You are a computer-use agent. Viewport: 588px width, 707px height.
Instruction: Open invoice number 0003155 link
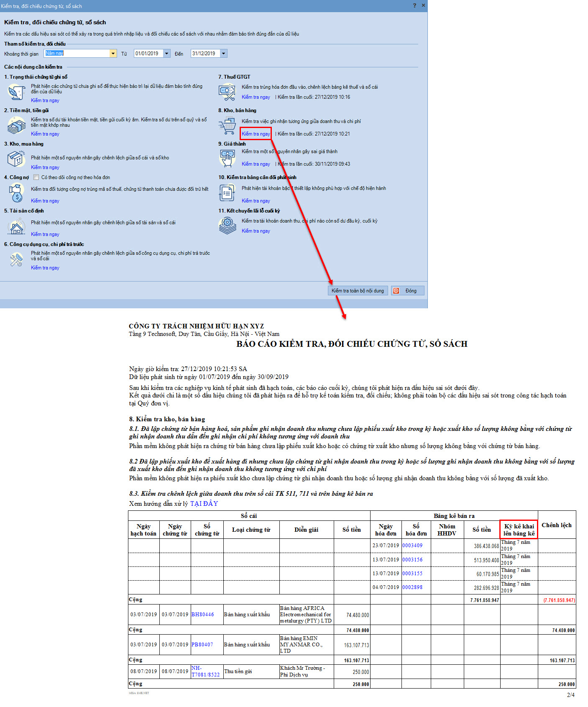[x=412, y=574]
